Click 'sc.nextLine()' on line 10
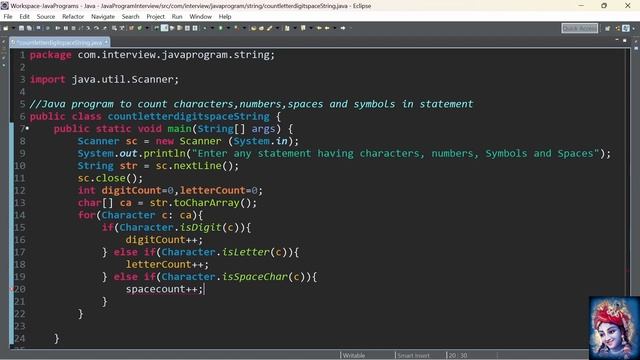This screenshot has width=640, height=360. pyautogui.click(x=194, y=166)
